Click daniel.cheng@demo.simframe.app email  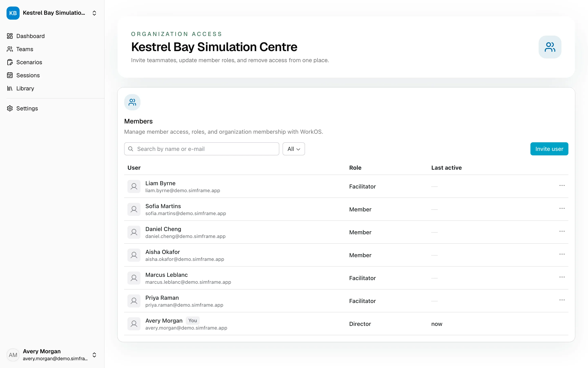185,236
